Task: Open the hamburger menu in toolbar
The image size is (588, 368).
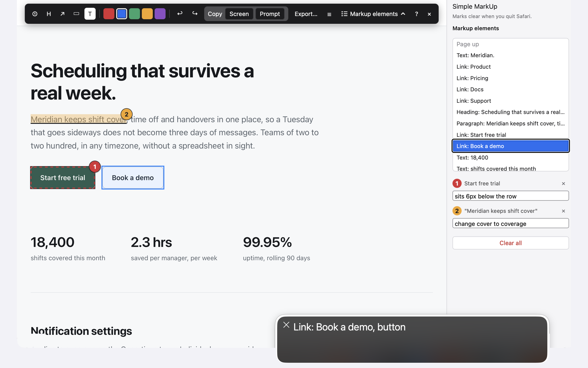Action: (329, 14)
